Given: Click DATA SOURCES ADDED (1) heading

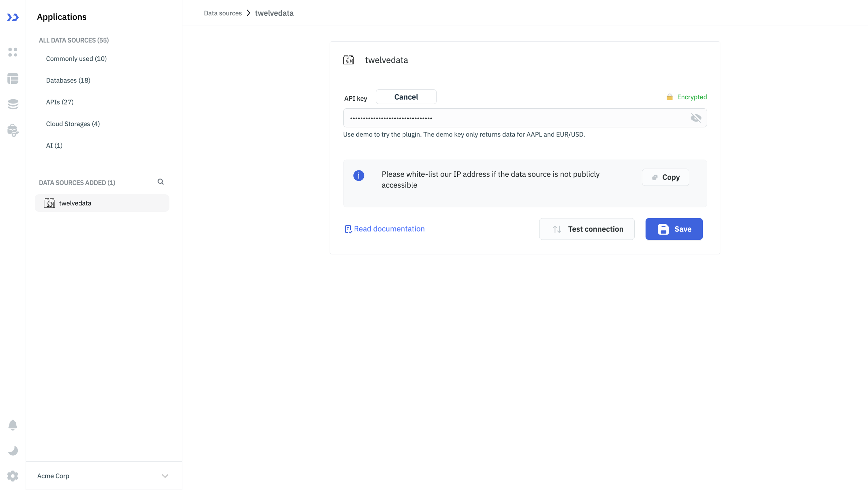Looking at the screenshot, I should [x=77, y=183].
